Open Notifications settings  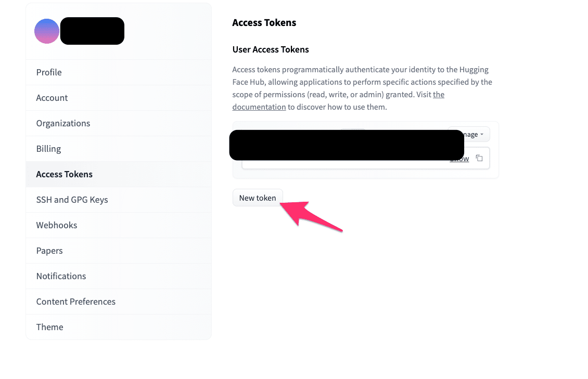point(119,276)
